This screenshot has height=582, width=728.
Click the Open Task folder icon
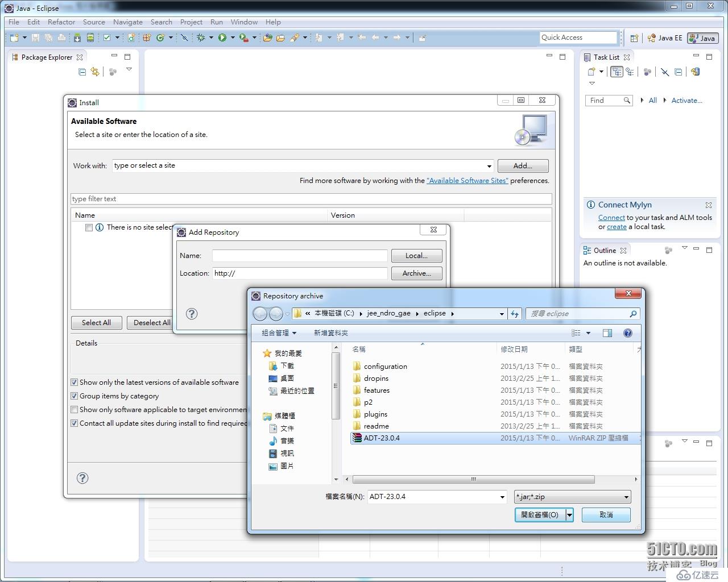(x=280, y=38)
